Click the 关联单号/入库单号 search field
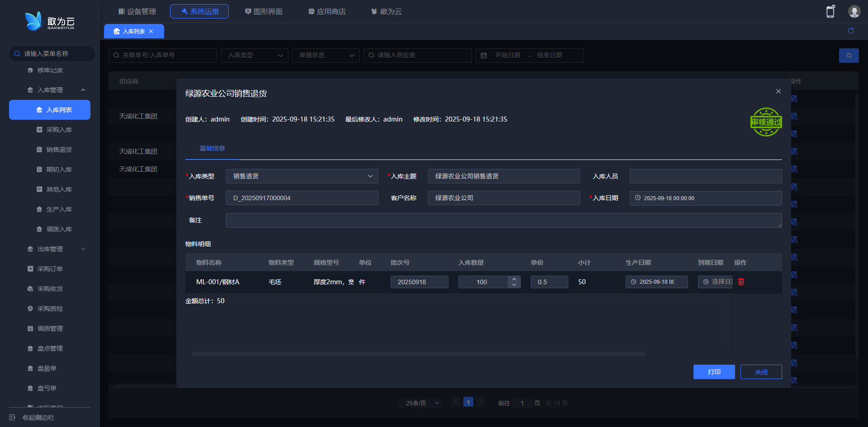Viewport: 868px width, 427px height. tap(163, 55)
